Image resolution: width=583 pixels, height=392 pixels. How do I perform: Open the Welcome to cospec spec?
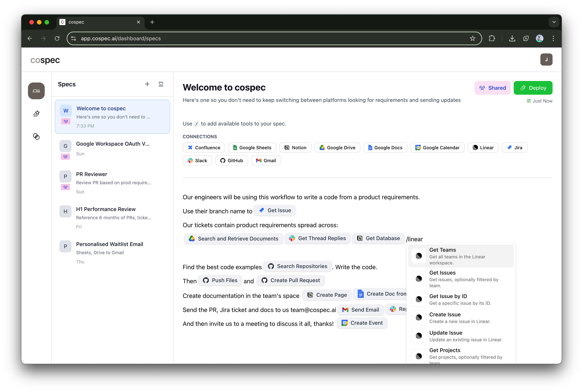pyautogui.click(x=112, y=117)
